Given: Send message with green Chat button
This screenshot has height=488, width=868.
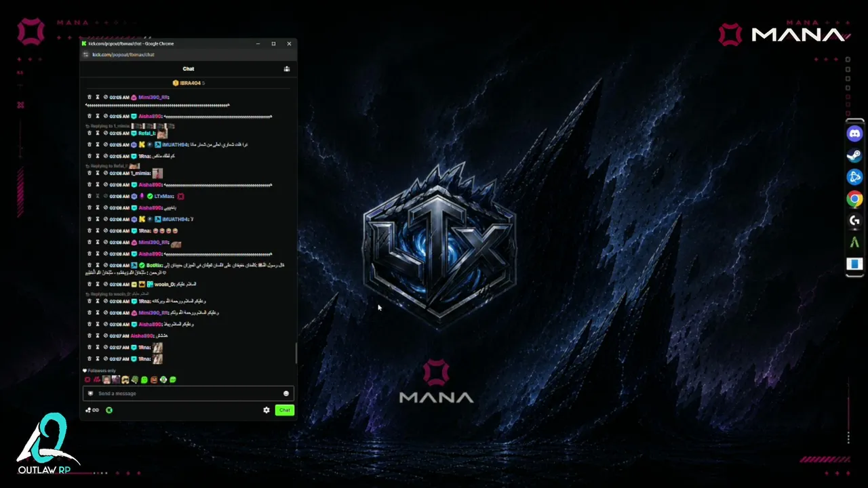Looking at the screenshot, I should coord(285,410).
